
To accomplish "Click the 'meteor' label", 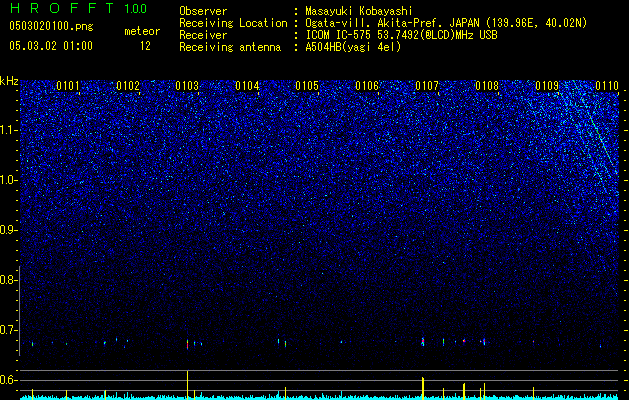I will tap(142, 31).
